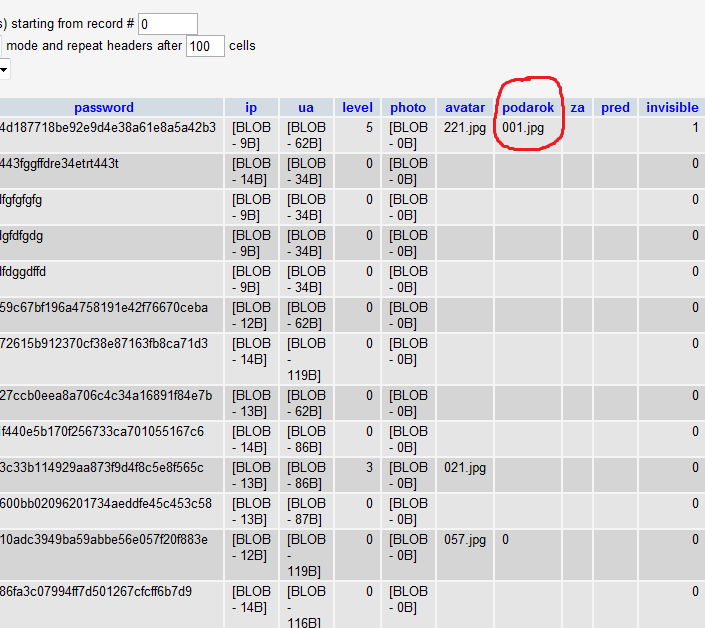Sort table by password column header
The height and width of the screenshot is (628, 705).
103,108
